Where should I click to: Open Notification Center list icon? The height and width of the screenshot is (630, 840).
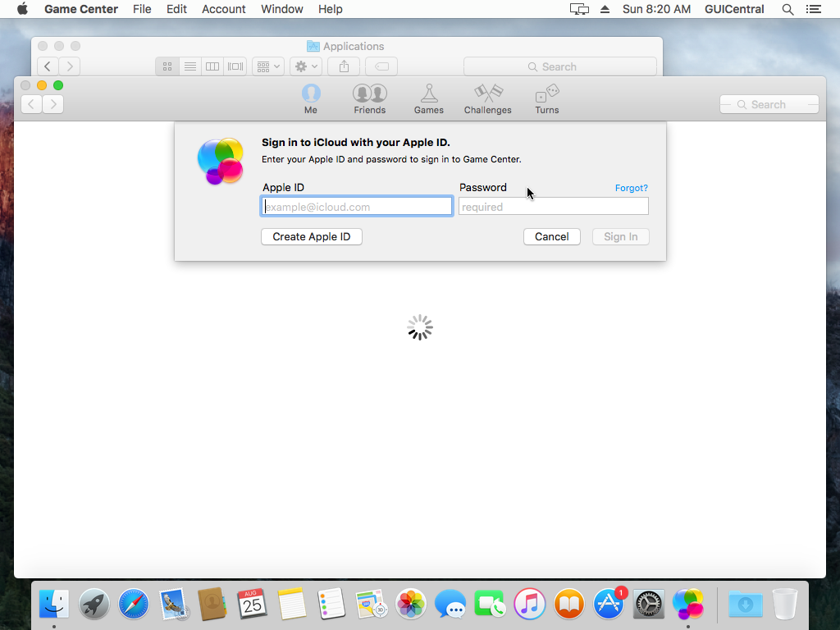(x=813, y=9)
